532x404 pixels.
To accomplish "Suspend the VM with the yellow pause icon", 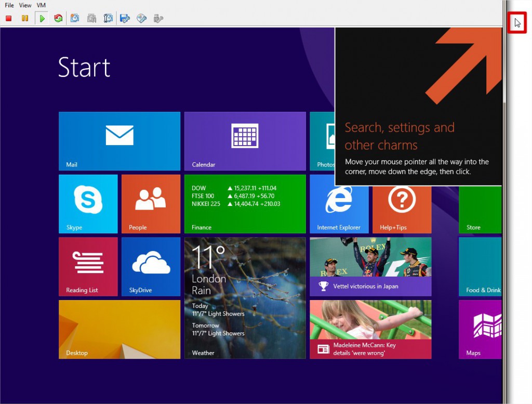I will click(x=25, y=18).
